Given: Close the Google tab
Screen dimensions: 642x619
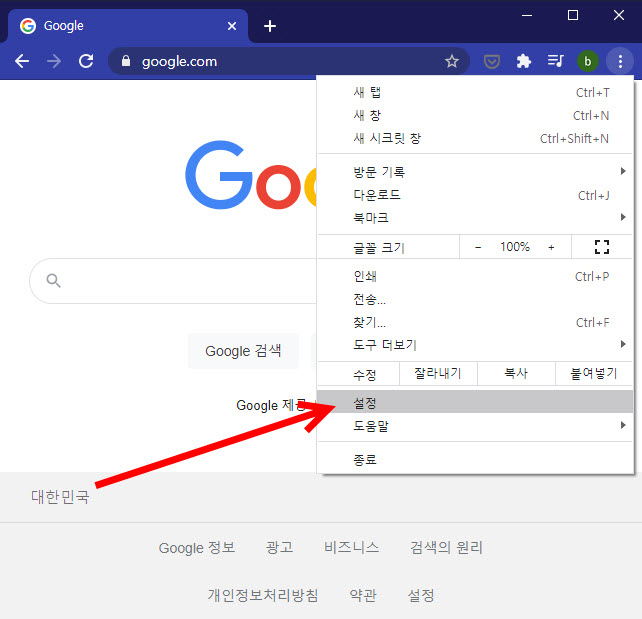Looking at the screenshot, I should [x=232, y=26].
